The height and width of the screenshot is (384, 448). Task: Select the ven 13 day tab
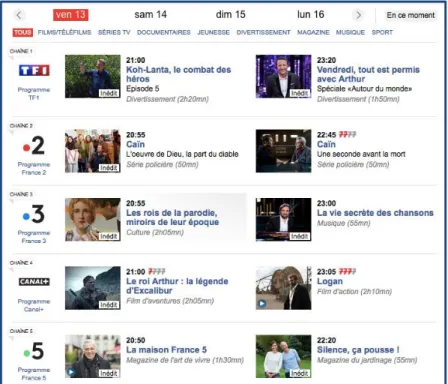coord(71,15)
